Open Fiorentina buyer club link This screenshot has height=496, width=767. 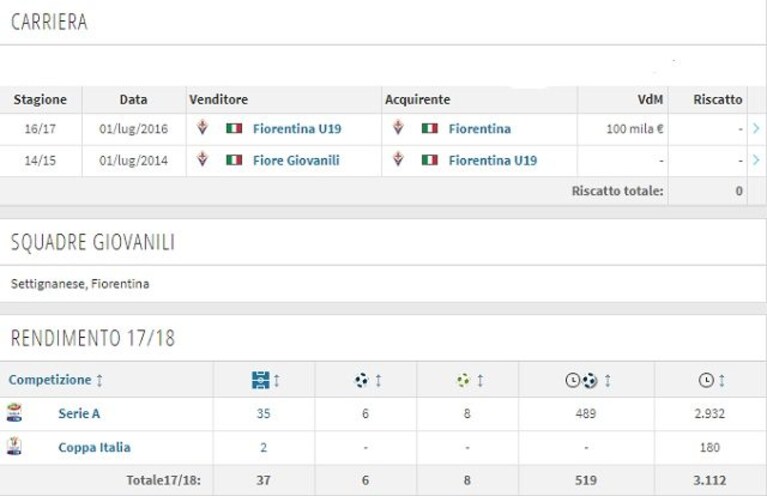coord(479,129)
